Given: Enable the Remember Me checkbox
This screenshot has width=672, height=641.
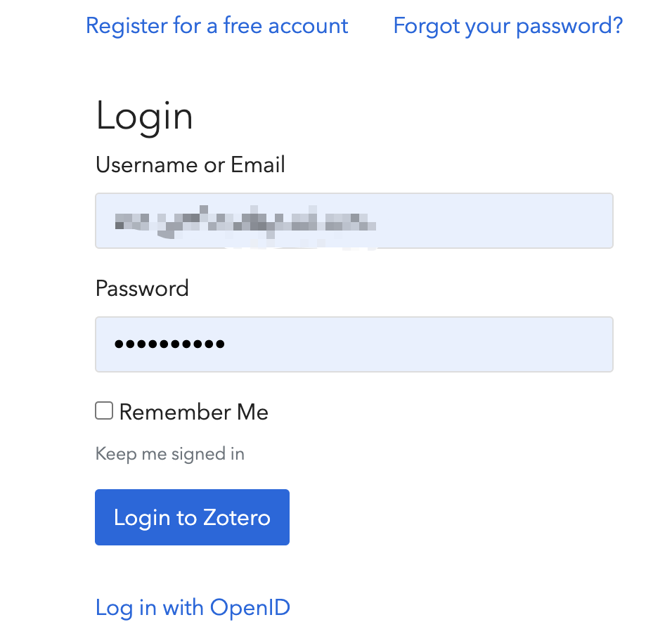Looking at the screenshot, I should click(104, 411).
